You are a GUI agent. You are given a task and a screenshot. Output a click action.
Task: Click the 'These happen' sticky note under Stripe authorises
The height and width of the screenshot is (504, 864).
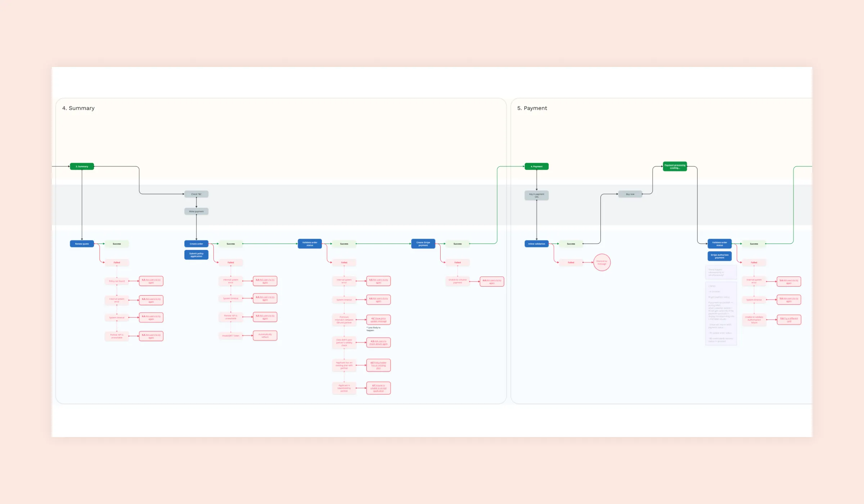[x=721, y=272]
